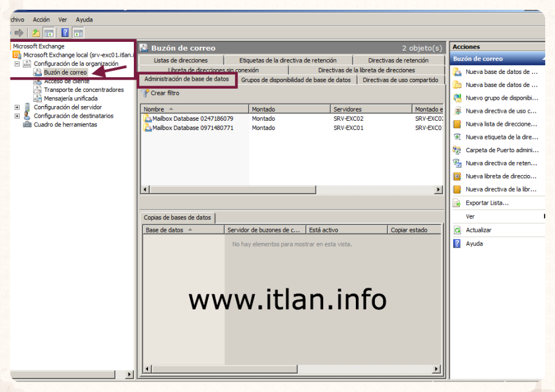The image size is (555, 392).
Task: Click the Mailbox Database 0247186079 icon
Action: coord(147,118)
